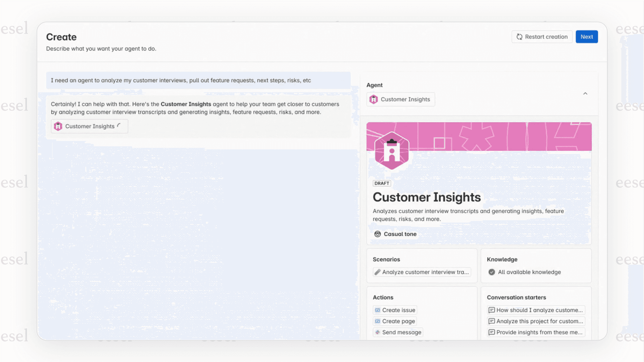The image size is (644, 362).
Task: Open the Casual tone selector
Action: click(400, 234)
